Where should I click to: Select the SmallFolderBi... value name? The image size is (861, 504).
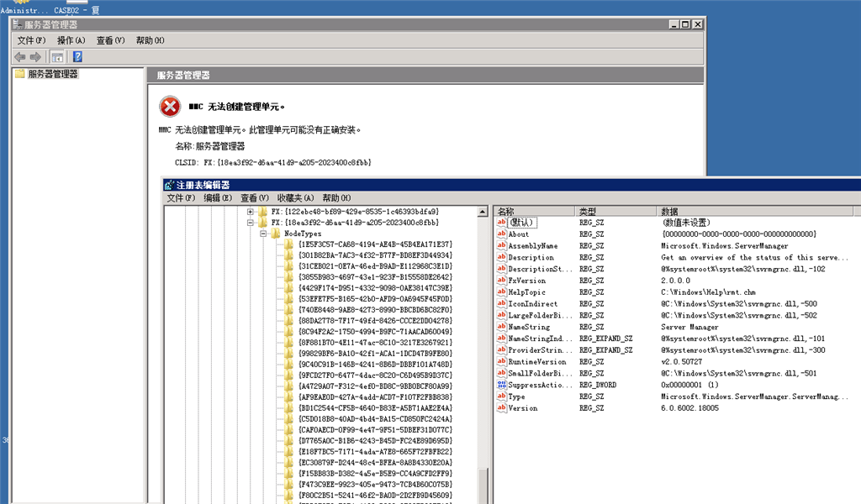(x=541, y=373)
